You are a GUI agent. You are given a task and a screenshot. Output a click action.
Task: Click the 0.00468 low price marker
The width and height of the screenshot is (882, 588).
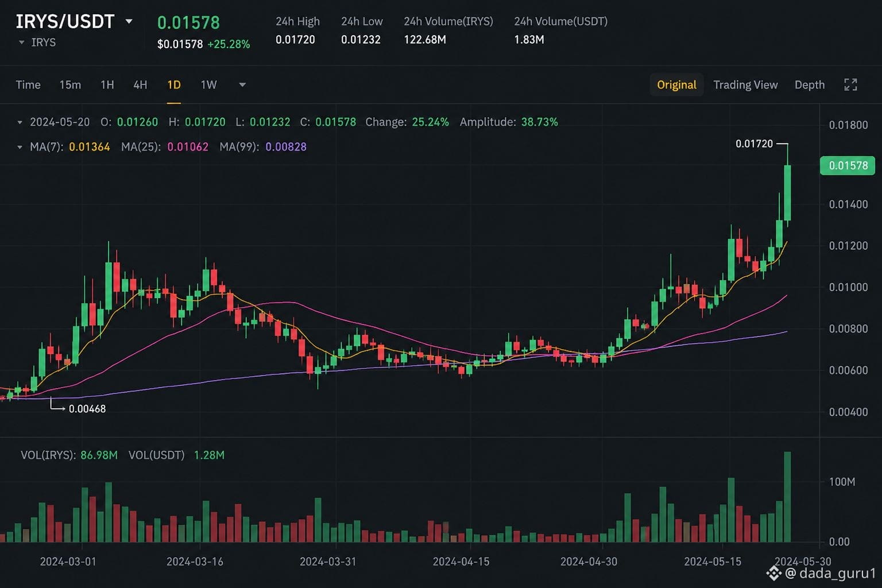tap(87, 409)
